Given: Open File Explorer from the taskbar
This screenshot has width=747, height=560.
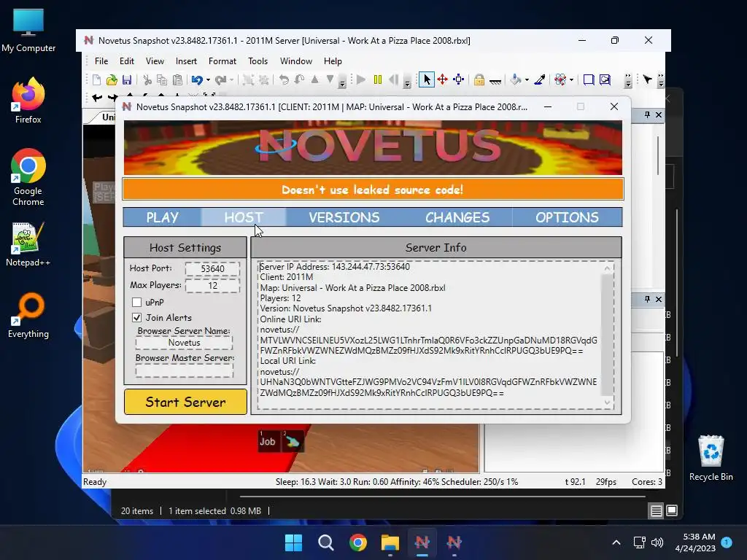Looking at the screenshot, I should pyautogui.click(x=390, y=542).
